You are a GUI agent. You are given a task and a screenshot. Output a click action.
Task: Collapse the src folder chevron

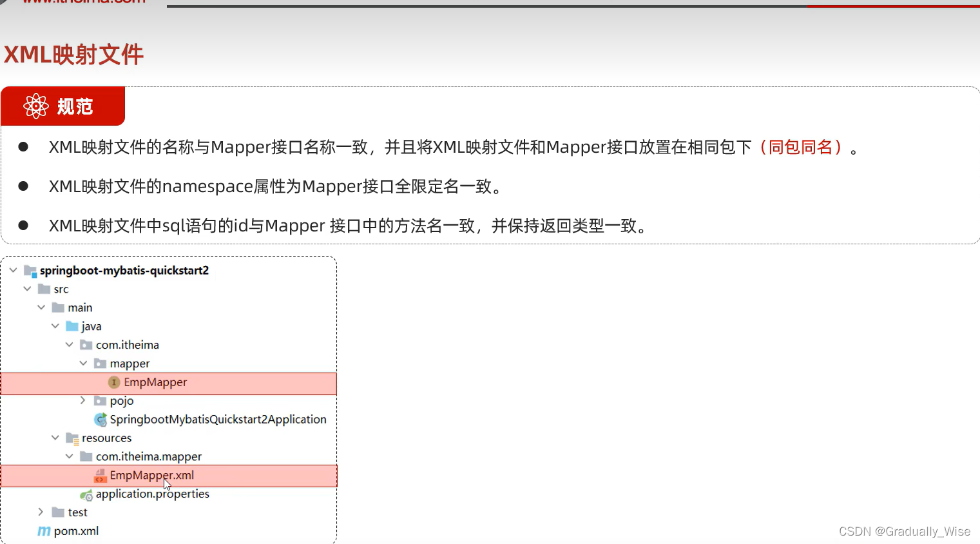point(27,289)
